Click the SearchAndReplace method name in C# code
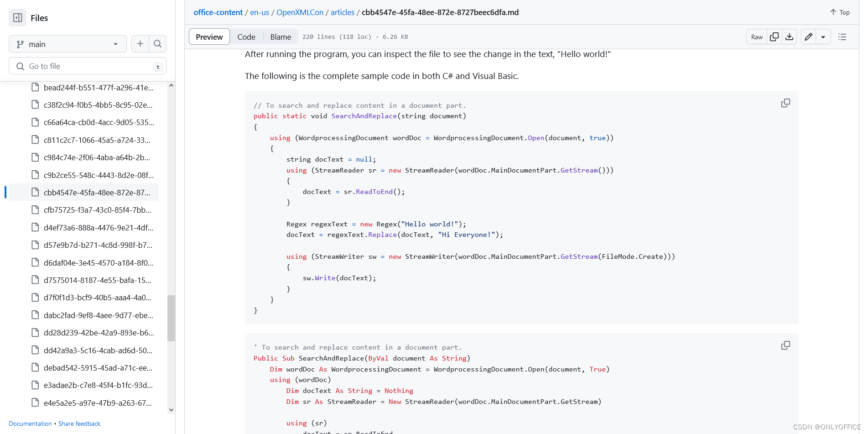The image size is (868, 434). [x=364, y=116]
